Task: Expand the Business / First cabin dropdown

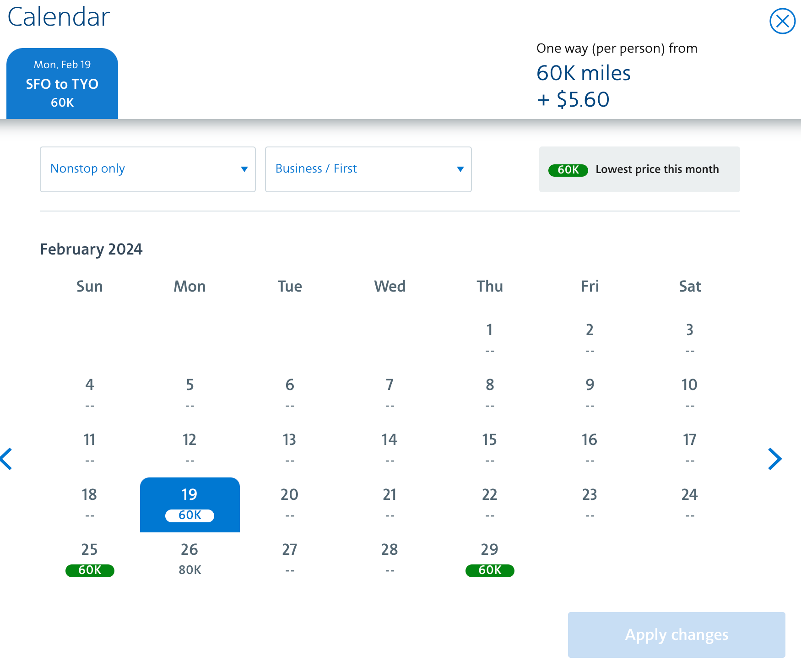Action: click(368, 169)
